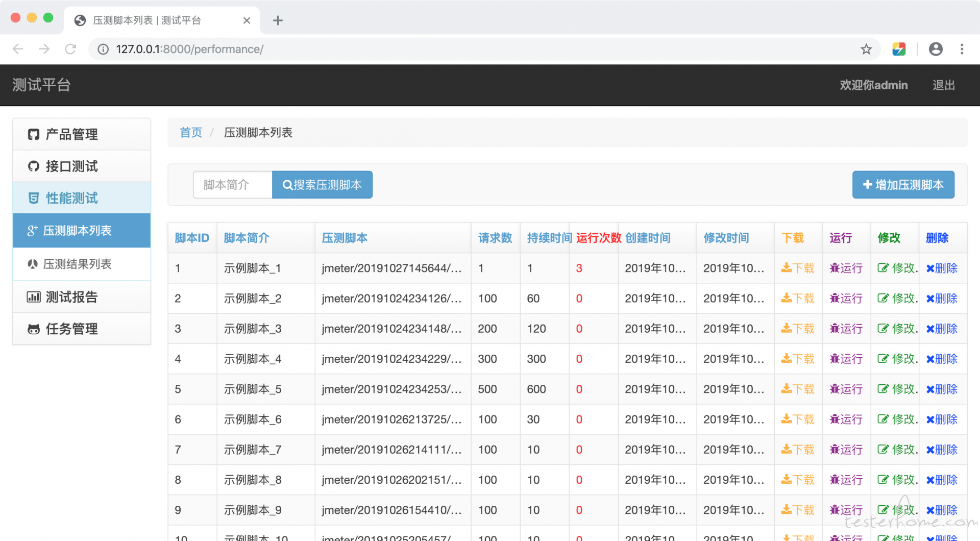This screenshot has width=980, height=541.
Task: Click the address bar URL 127.0.0.1:8000/performance/
Action: [x=189, y=49]
